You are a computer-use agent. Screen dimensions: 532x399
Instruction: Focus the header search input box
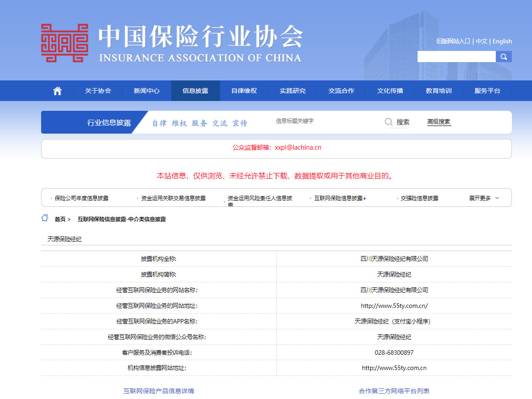456,57
